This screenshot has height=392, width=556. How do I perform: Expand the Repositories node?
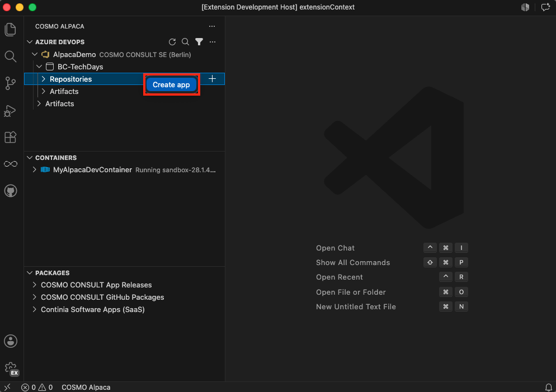(43, 79)
